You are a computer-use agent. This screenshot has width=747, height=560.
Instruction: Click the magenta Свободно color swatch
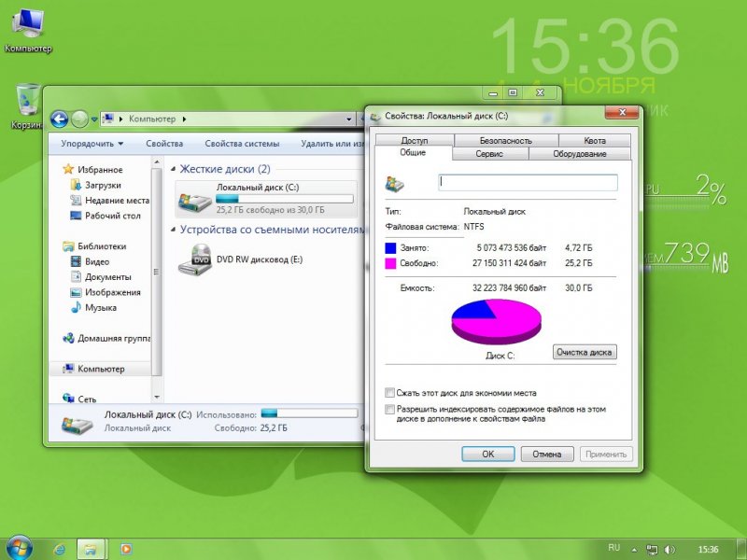pos(390,263)
